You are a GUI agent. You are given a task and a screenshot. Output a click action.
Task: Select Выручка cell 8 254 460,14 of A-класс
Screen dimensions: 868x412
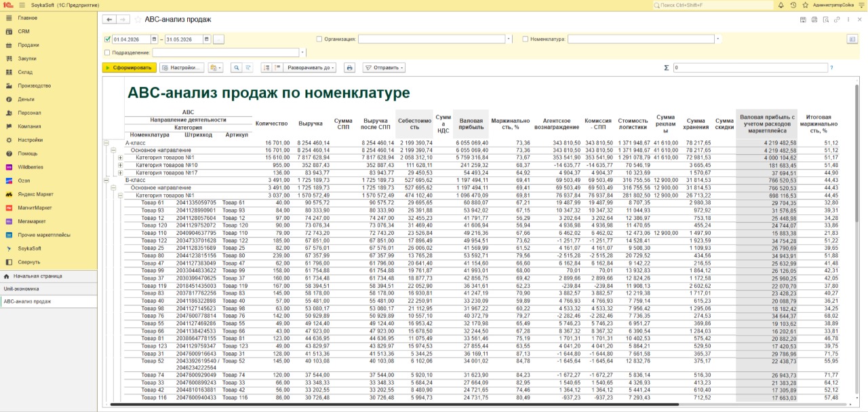pyautogui.click(x=314, y=143)
